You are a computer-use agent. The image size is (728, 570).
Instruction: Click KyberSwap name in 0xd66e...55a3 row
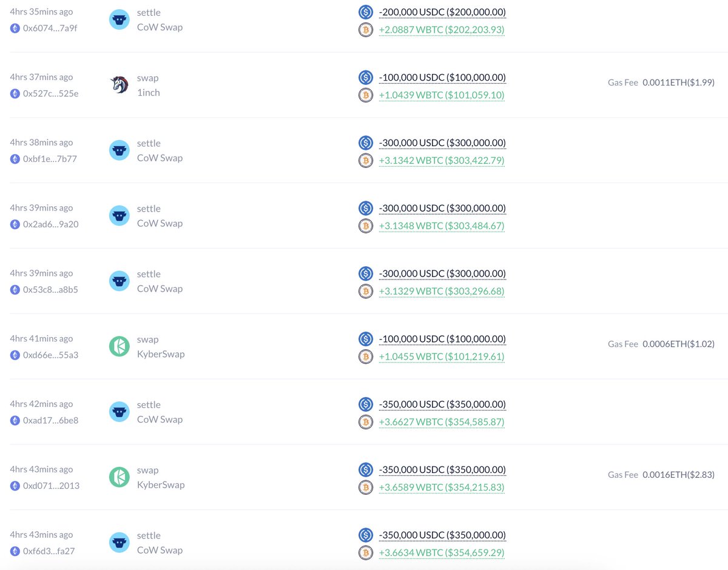161,354
